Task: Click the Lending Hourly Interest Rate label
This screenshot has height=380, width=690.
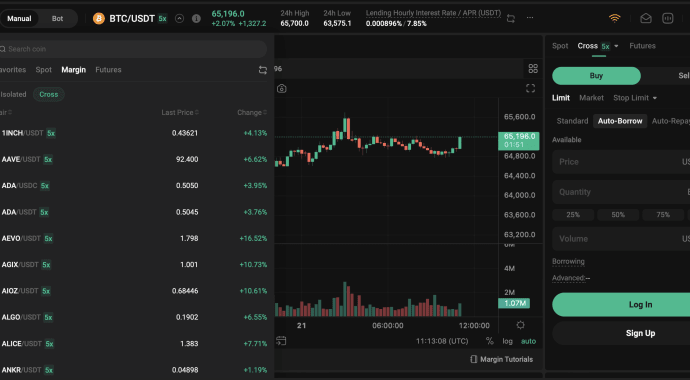Action: click(433, 13)
